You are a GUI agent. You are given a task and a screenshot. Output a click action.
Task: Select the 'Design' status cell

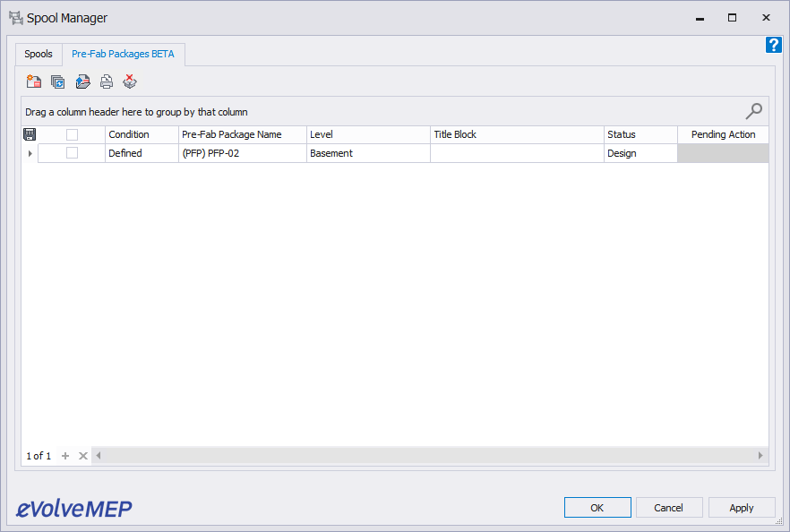(x=640, y=153)
